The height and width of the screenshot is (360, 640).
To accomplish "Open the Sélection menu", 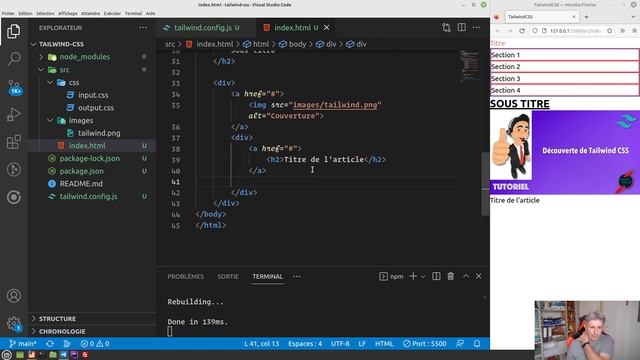I will (x=45, y=13).
